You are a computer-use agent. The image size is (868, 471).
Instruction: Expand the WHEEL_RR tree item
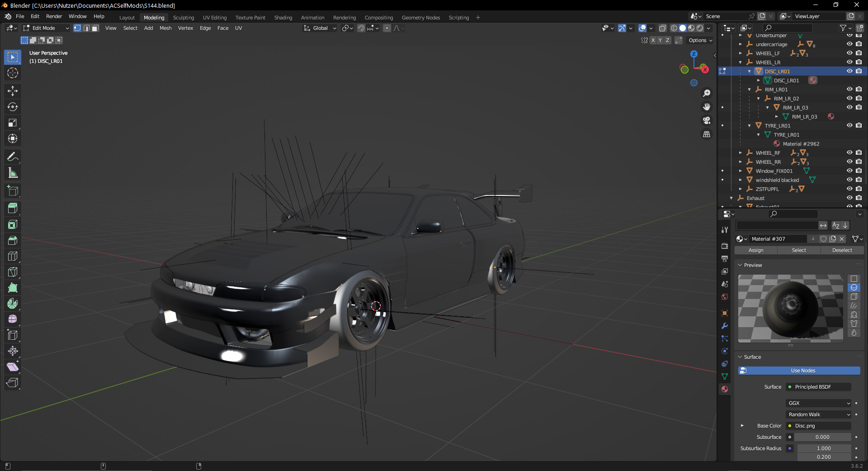[740, 162]
